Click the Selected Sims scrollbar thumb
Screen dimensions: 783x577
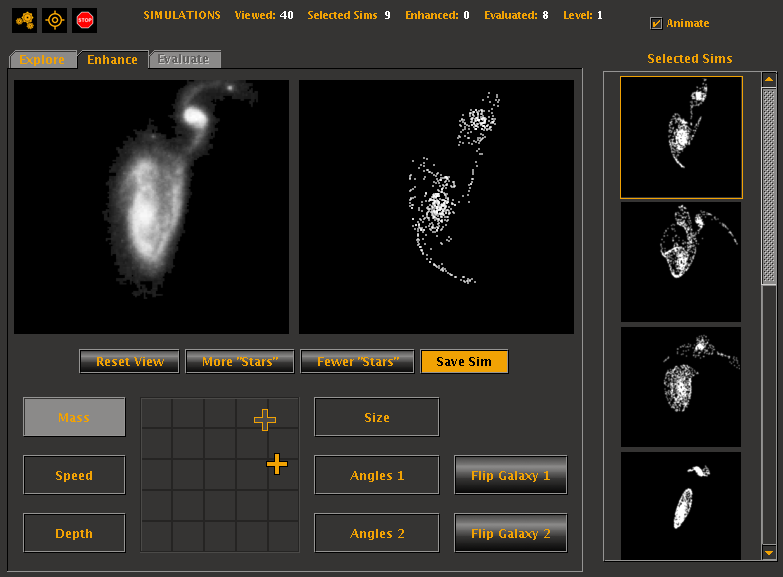768,185
